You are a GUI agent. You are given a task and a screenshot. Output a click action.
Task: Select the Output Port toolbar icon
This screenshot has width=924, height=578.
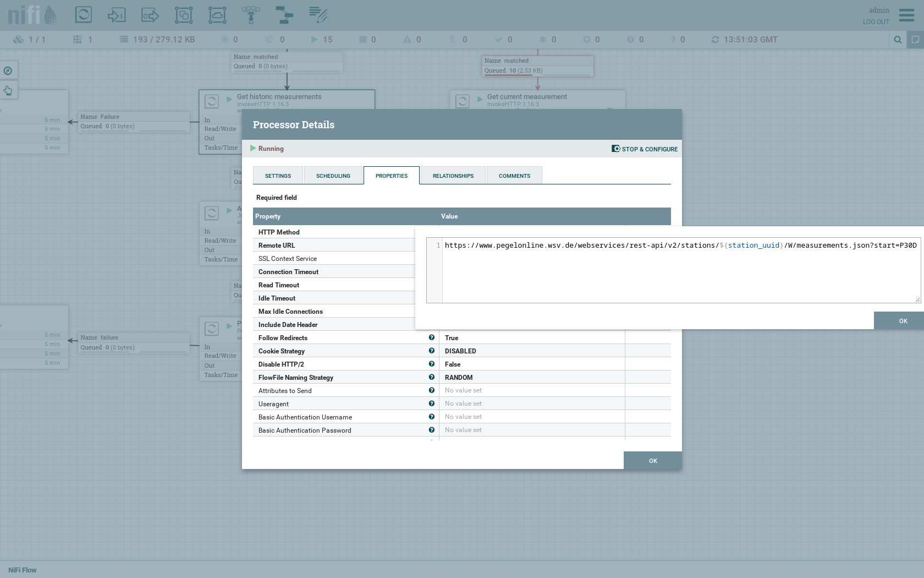click(150, 15)
